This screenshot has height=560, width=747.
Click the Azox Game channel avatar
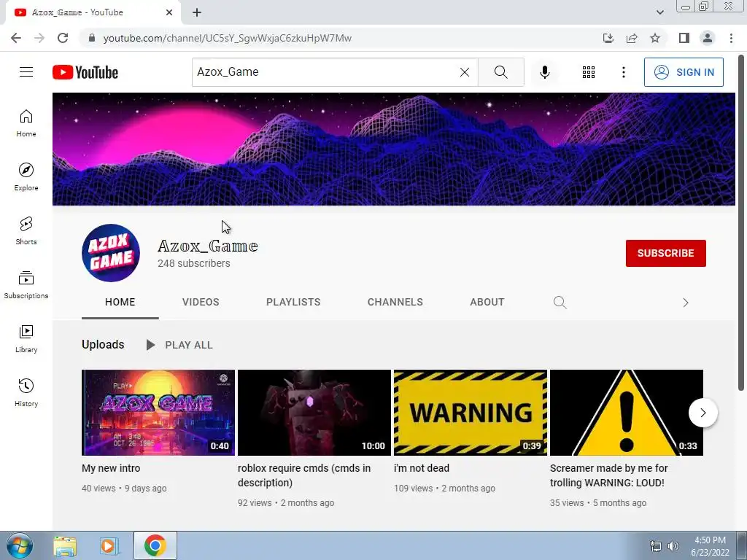111,253
